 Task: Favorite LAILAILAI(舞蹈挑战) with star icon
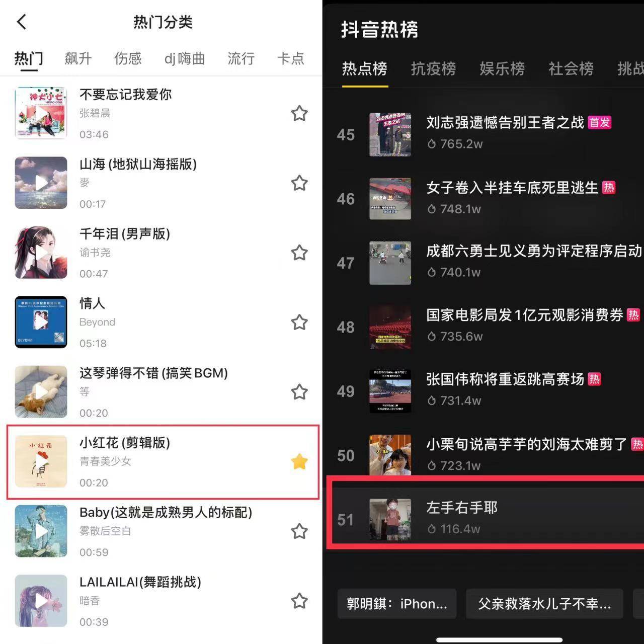pyautogui.click(x=299, y=601)
